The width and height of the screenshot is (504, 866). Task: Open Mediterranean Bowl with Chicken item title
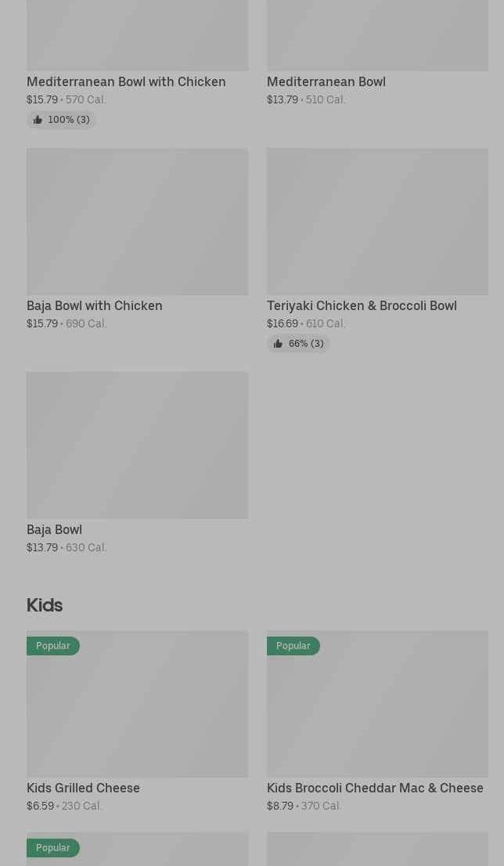pyautogui.click(x=126, y=81)
